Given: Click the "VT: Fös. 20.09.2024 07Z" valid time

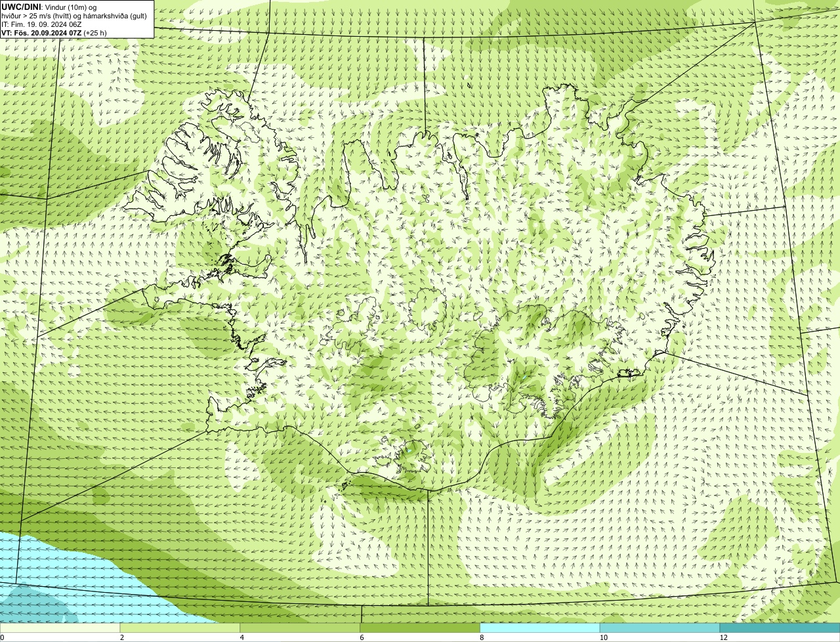Looking at the screenshot, I should click(41, 33).
